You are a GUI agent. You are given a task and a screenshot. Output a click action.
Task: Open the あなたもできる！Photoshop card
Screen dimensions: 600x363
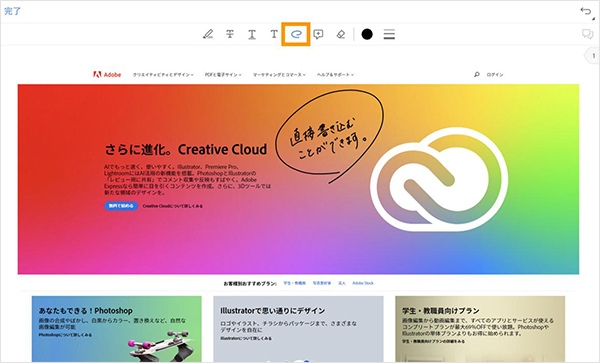(117, 329)
